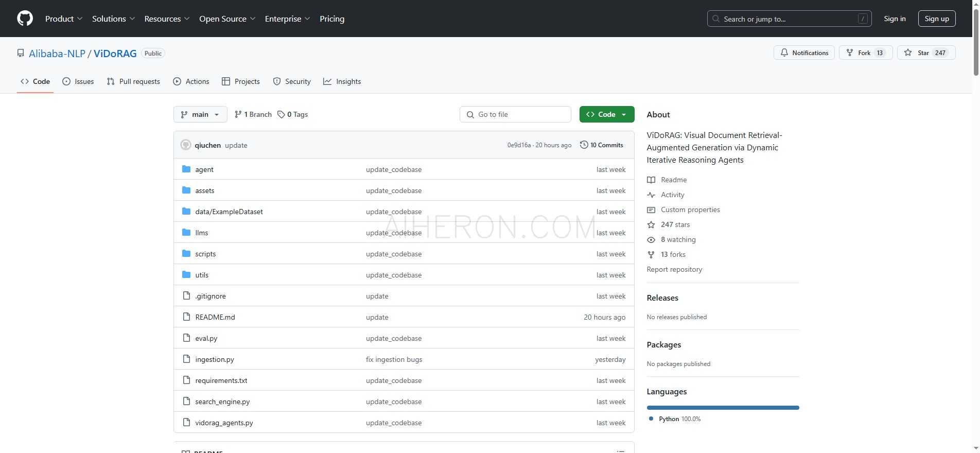Switch to the Pull requests tab
Viewport: 980px width, 453px height.
(133, 81)
